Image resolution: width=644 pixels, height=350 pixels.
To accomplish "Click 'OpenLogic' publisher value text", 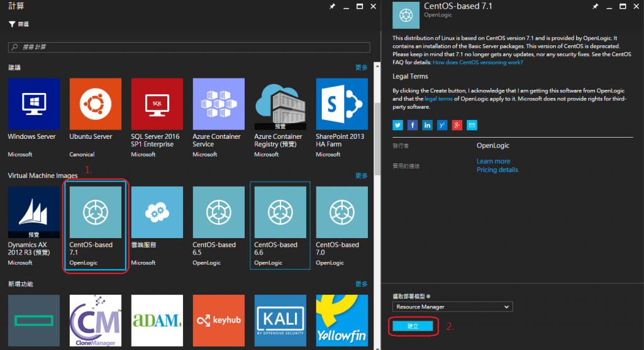I will pyautogui.click(x=493, y=146).
